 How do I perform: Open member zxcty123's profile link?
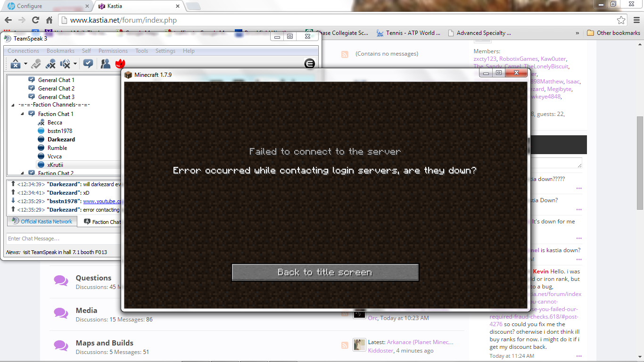485,59
